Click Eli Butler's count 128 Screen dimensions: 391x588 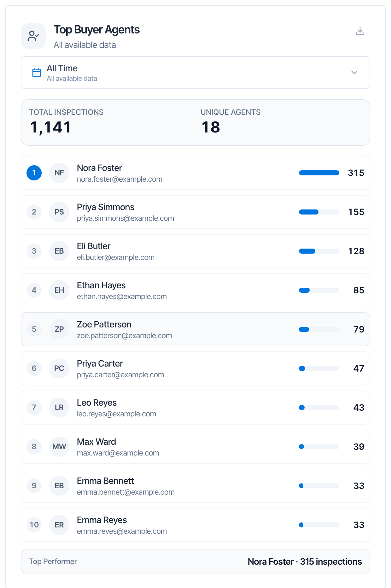click(x=356, y=251)
